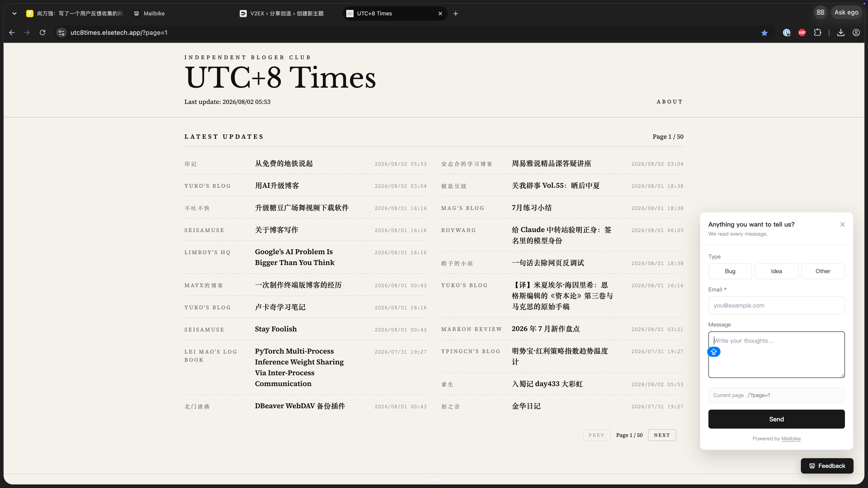The height and width of the screenshot is (488, 868).
Task: Click the ROYWANG source label
Action: point(458,230)
